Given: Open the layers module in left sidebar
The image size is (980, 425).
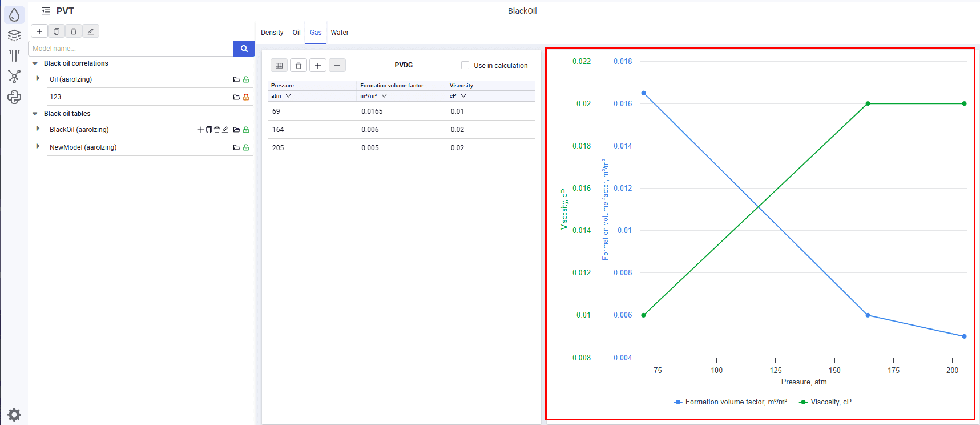Looking at the screenshot, I should coord(14,35).
